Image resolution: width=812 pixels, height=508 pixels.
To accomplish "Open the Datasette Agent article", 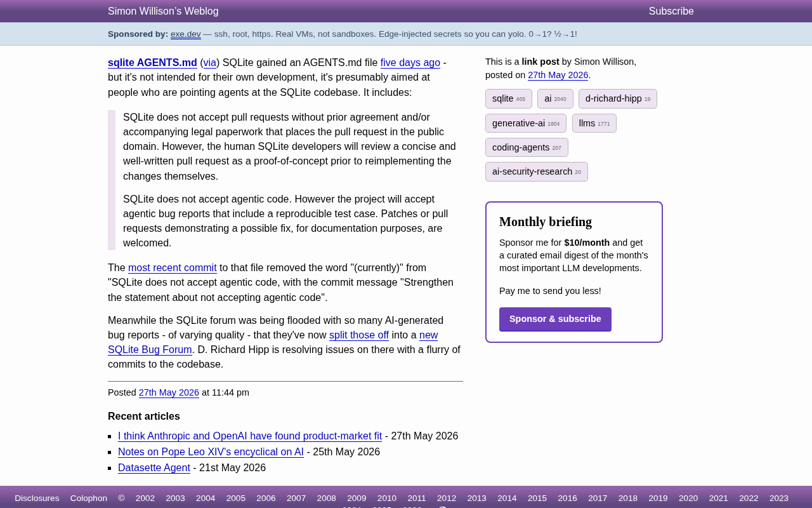I will point(154,468).
